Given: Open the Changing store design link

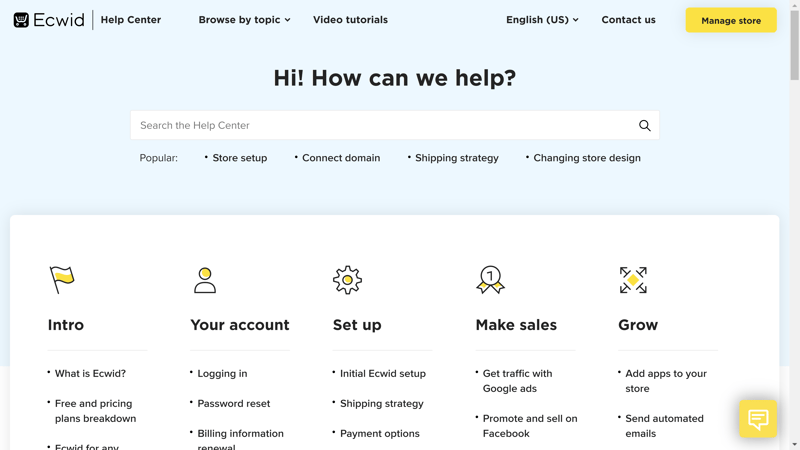Looking at the screenshot, I should (x=587, y=158).
